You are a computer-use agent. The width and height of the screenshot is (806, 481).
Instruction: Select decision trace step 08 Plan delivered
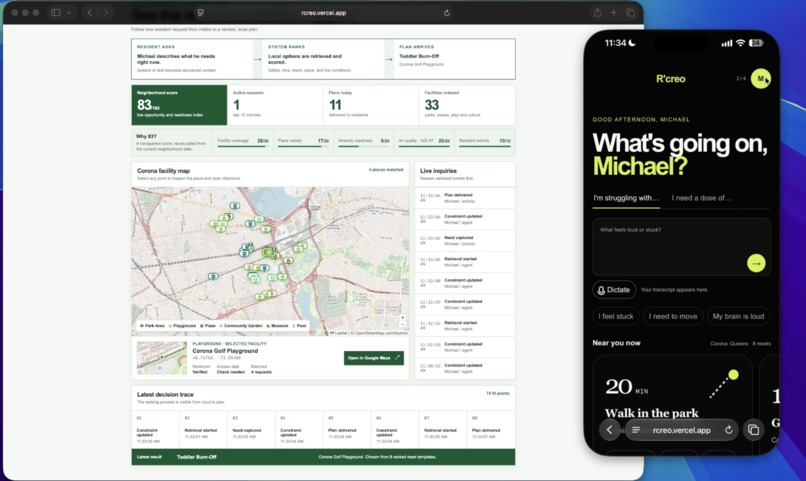pos(491,429)
